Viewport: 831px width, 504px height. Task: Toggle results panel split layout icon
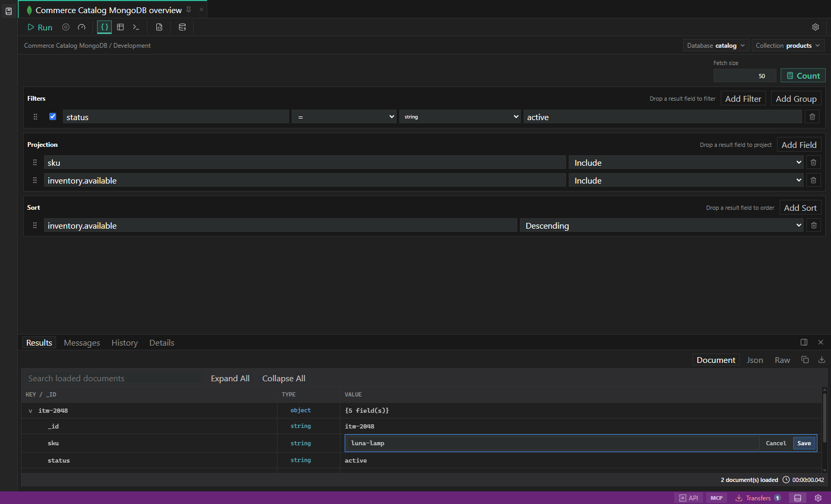(x=804, y=342)
